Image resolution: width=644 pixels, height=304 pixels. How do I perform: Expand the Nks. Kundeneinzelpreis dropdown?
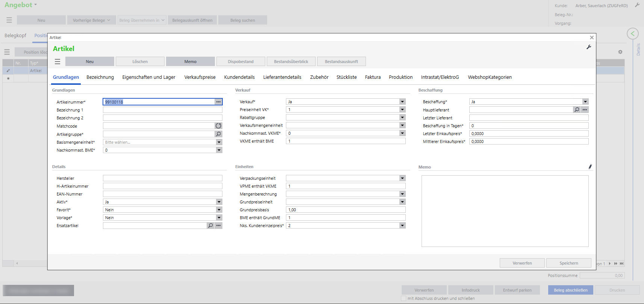click(x=402, y=226)
